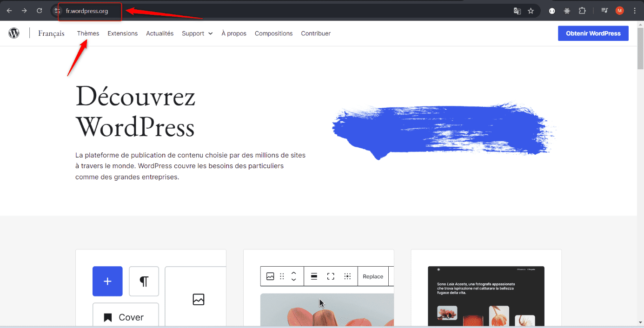This screenshot has height=328, width=644.
Task: Select the paragraph pilcrow block
Action: point(144,281)
